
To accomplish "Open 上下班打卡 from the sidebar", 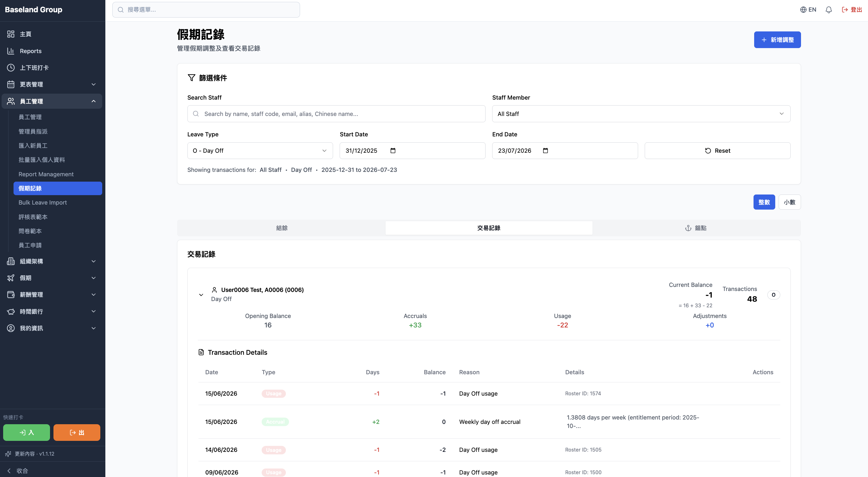I will click(53, 68).
